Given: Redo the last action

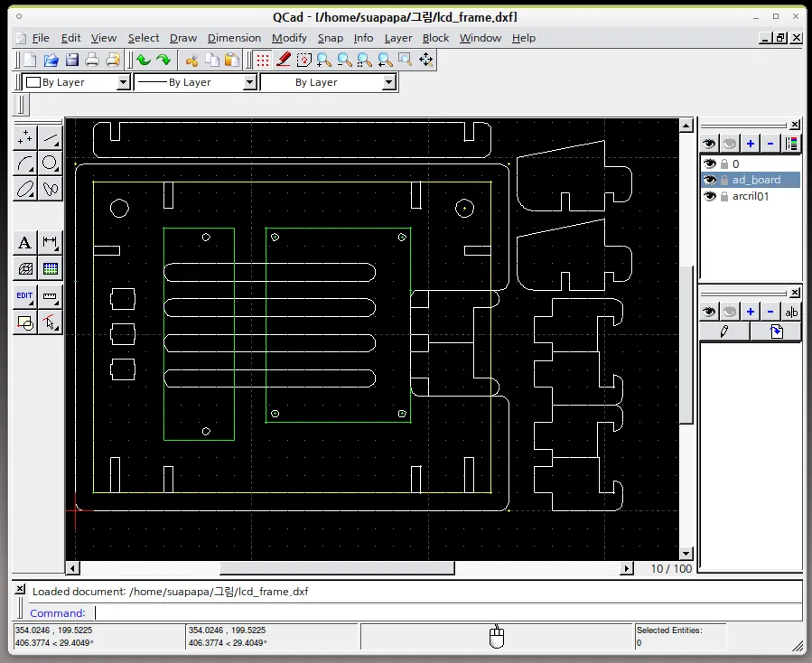Looking at the screenshot, I should (163, 60).
